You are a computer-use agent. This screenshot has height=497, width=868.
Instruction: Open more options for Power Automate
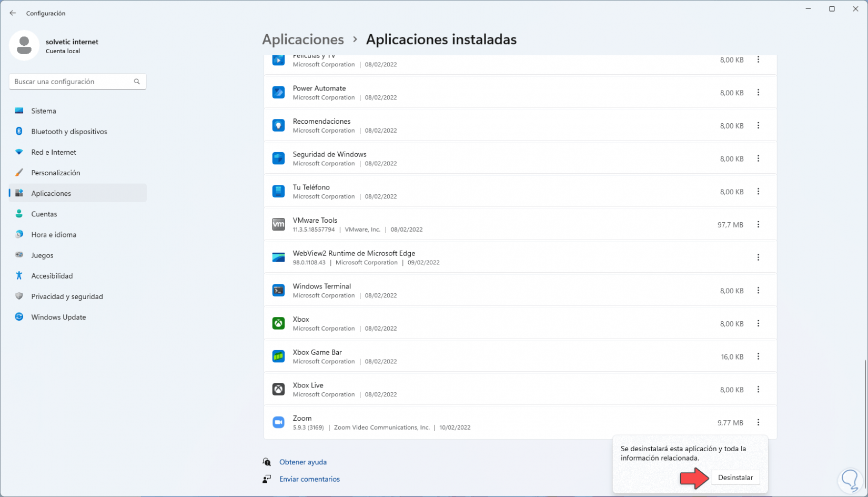pyautogui.click(x=758, y=93)
